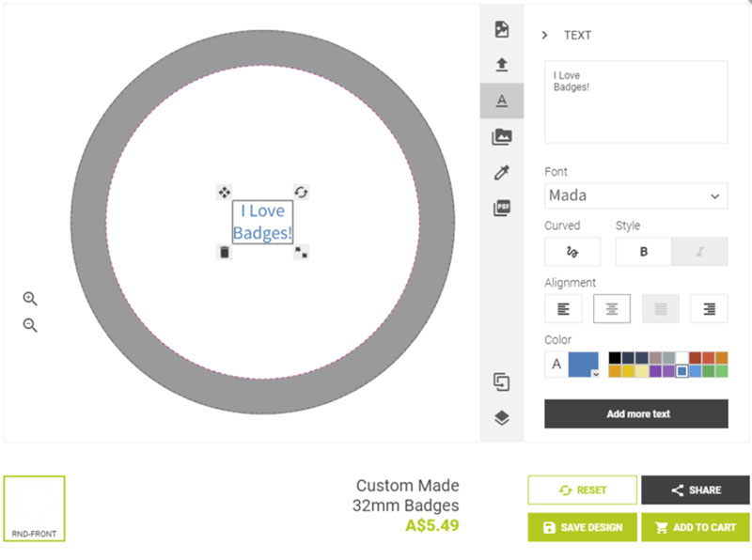752x560 pixels.
Task: Select the RND-FRONT thumbnail
Action: click(34, 508)
